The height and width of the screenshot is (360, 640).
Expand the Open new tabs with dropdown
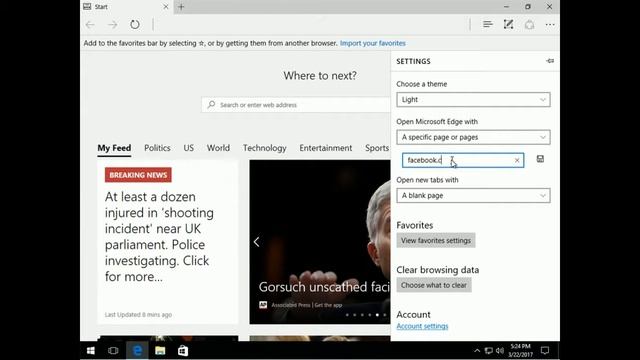point(473,196)
